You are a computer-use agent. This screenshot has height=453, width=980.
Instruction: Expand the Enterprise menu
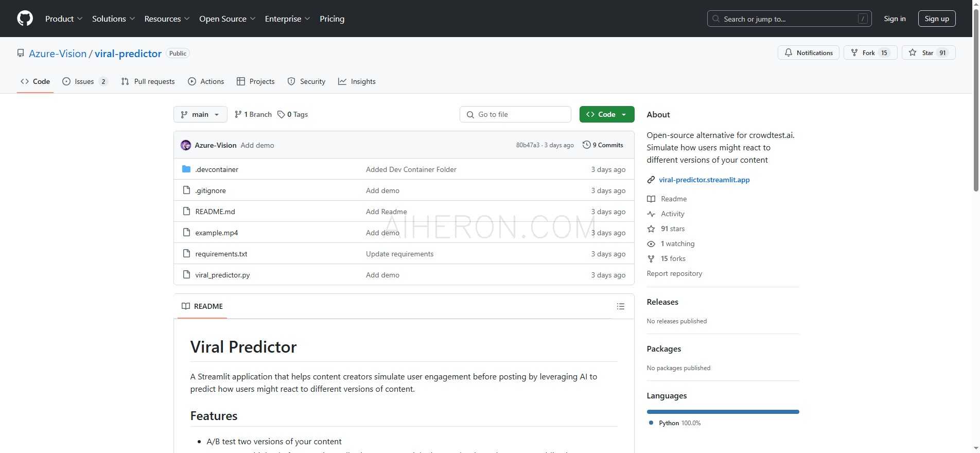click(x=287, y=19)
